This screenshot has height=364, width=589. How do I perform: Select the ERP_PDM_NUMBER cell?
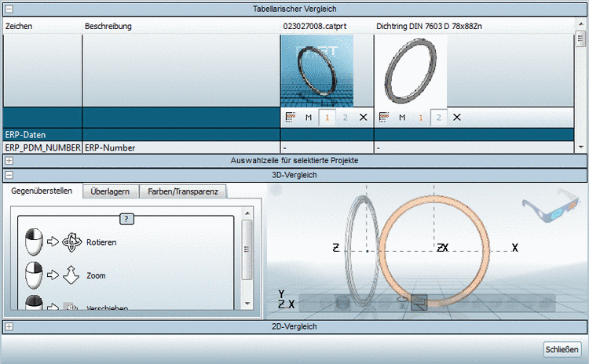pos(43,147)
